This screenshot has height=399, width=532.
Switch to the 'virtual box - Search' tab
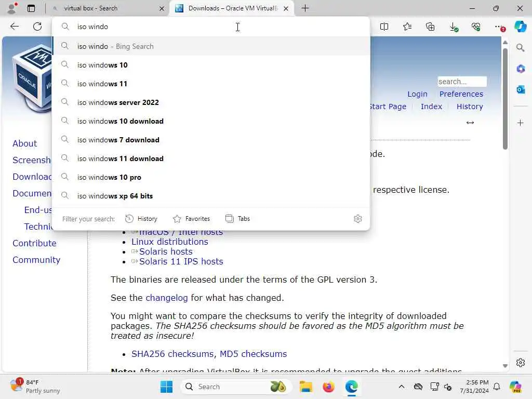coord(106,8)
